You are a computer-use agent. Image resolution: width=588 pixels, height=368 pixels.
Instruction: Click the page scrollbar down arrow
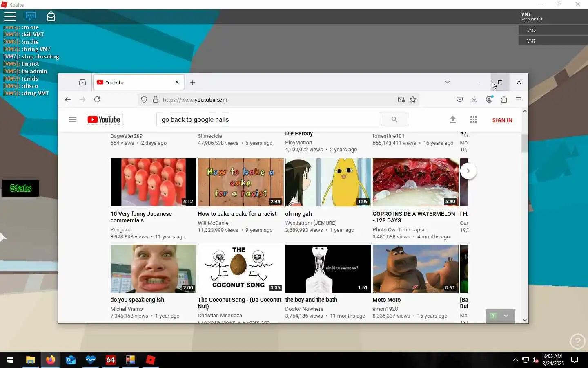pos(525,320)
